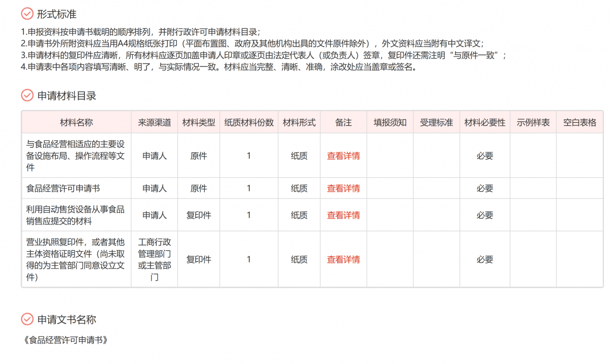The height and width of the screenshot is (364, 610).
Task: Click the 备注 column header
Action: pyautogui.click(x=343, y=122)
